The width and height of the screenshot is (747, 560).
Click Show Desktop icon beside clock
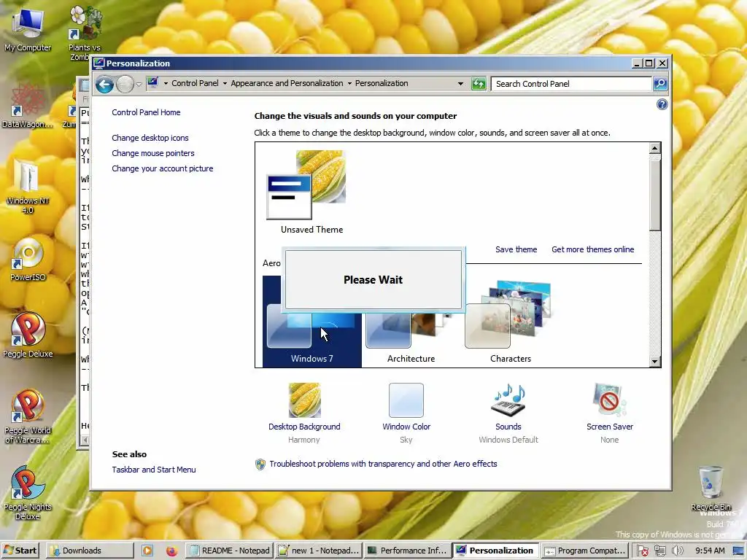coord(738,551)
